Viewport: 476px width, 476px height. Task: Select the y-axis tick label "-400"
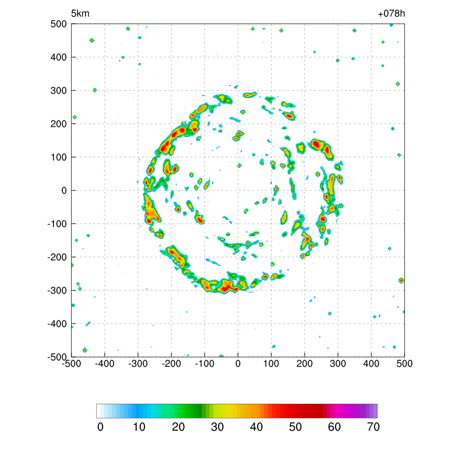(57, 324)
